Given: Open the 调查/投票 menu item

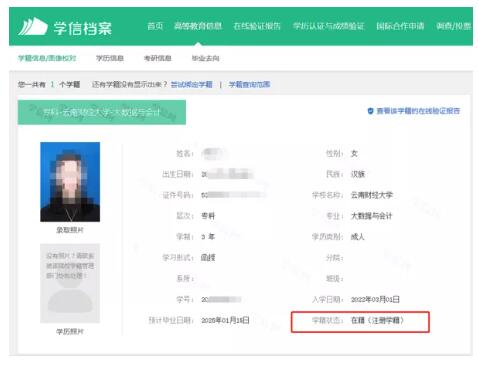Looking at the screenshot, I should click(x=453, y=26).
